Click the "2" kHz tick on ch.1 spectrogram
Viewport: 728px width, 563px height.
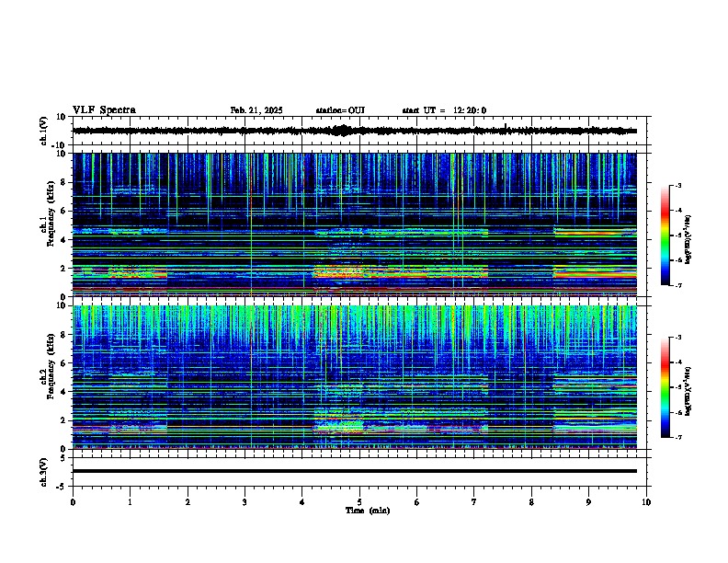[x=63, y=269]
